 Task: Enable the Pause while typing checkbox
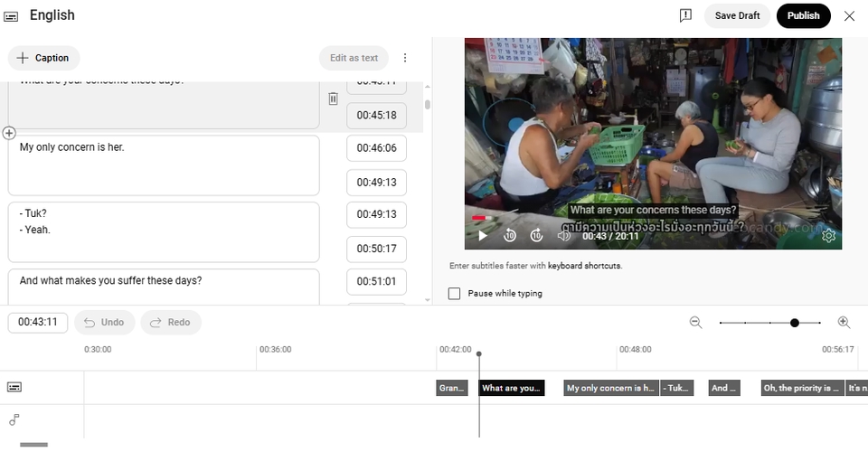click(454, 293)
